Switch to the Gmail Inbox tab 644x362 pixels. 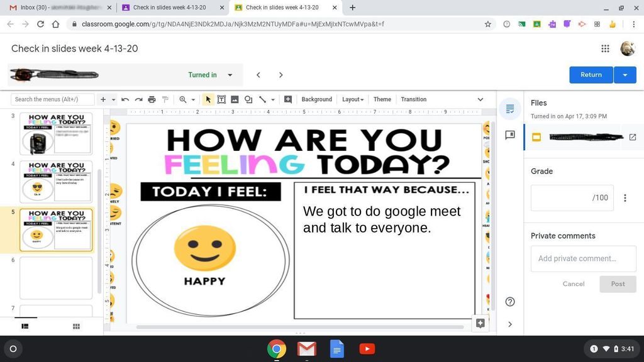coord(60,8)
